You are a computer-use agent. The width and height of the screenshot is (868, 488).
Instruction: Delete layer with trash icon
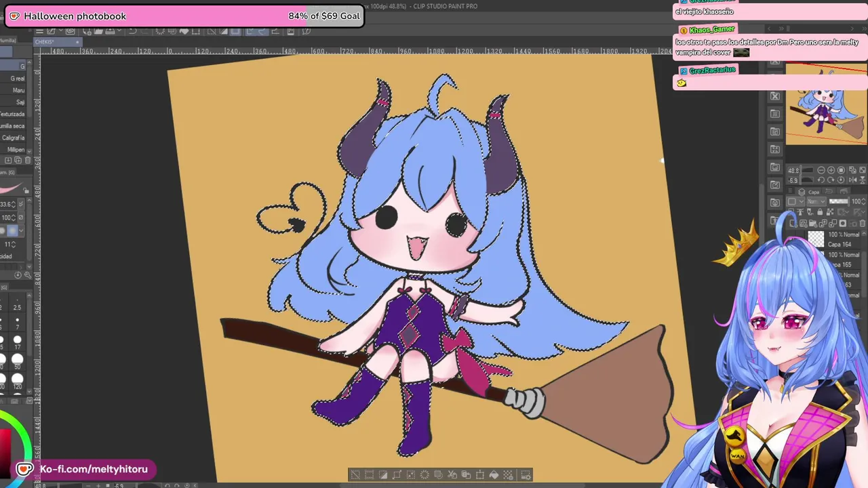tap(863, 224)
